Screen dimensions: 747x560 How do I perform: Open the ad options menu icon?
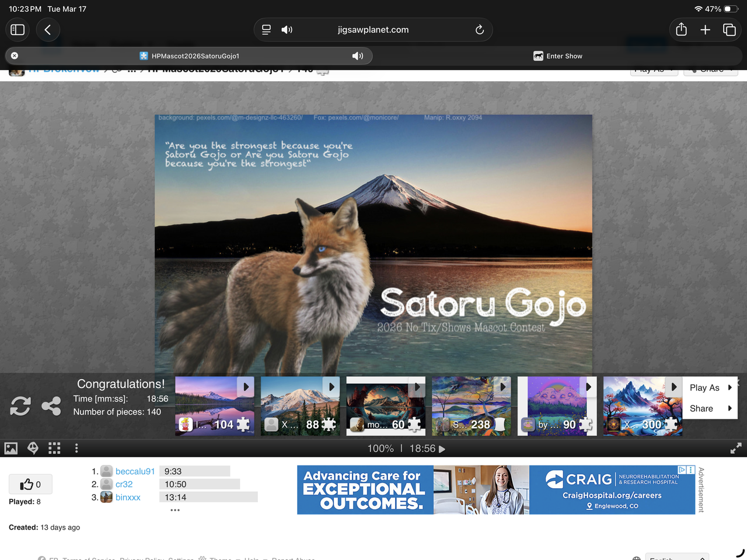[x=690, y=470]
